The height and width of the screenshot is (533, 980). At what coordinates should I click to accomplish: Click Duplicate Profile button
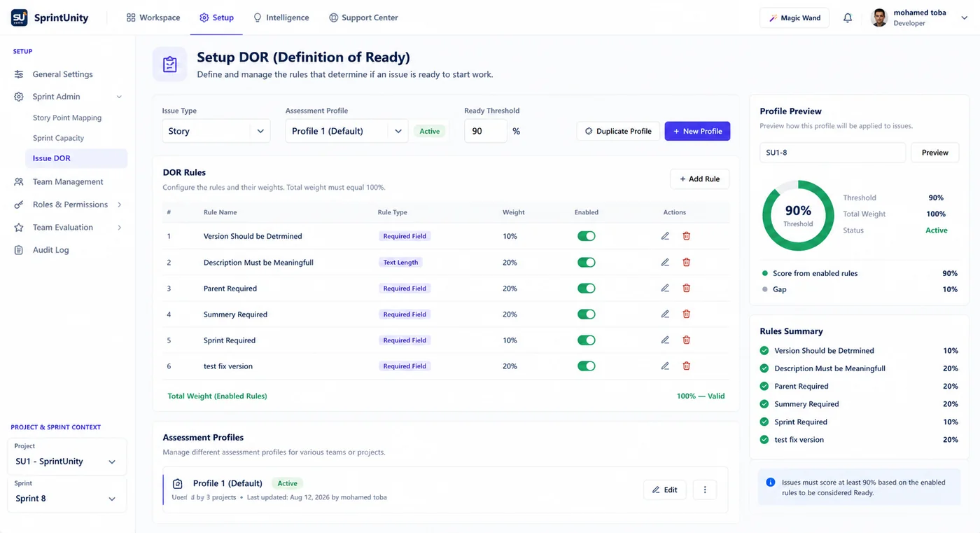pyautogui.click(x=618, y=131)
